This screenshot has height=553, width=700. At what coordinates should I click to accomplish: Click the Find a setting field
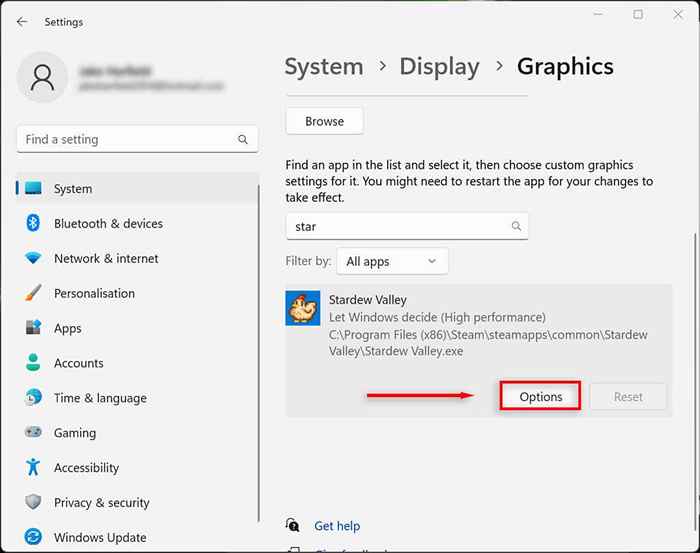(x=138, y=139)
